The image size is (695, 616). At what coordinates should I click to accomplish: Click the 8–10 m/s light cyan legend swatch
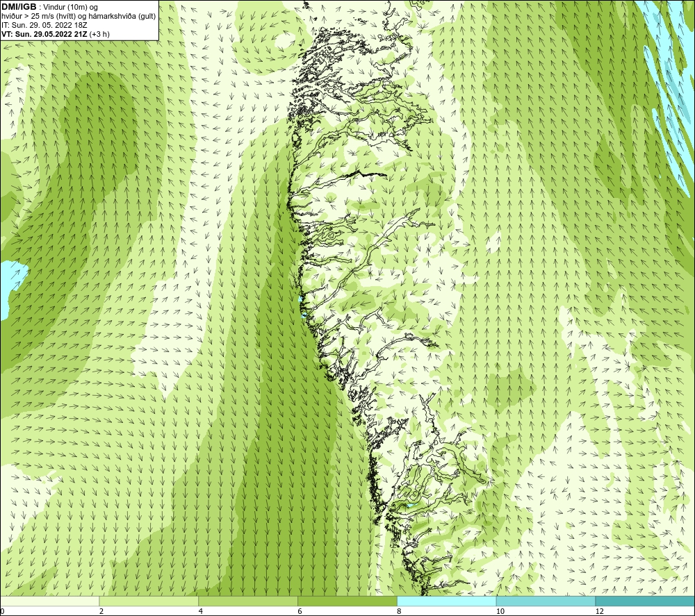coord(447,601)
